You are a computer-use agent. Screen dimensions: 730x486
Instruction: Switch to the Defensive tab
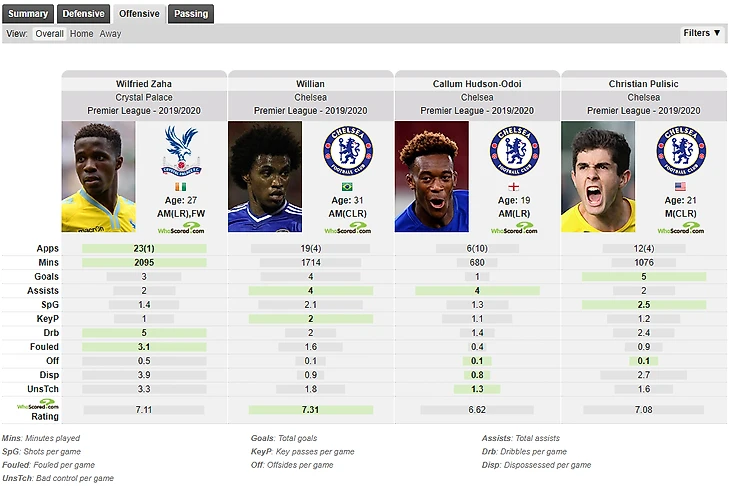[83, 14]
